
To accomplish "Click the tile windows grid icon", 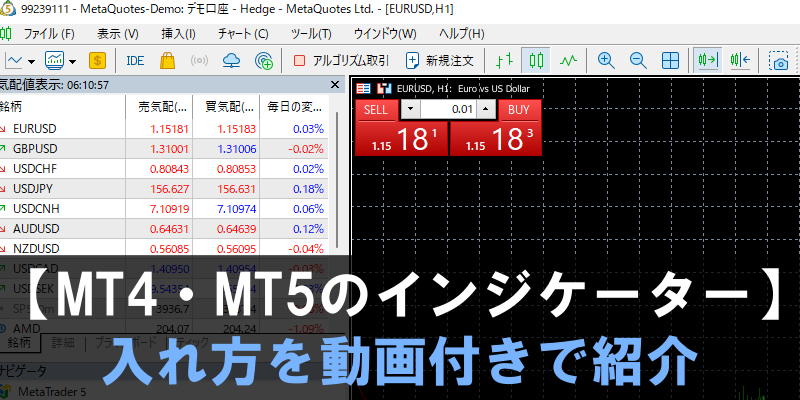I will 670,61.
